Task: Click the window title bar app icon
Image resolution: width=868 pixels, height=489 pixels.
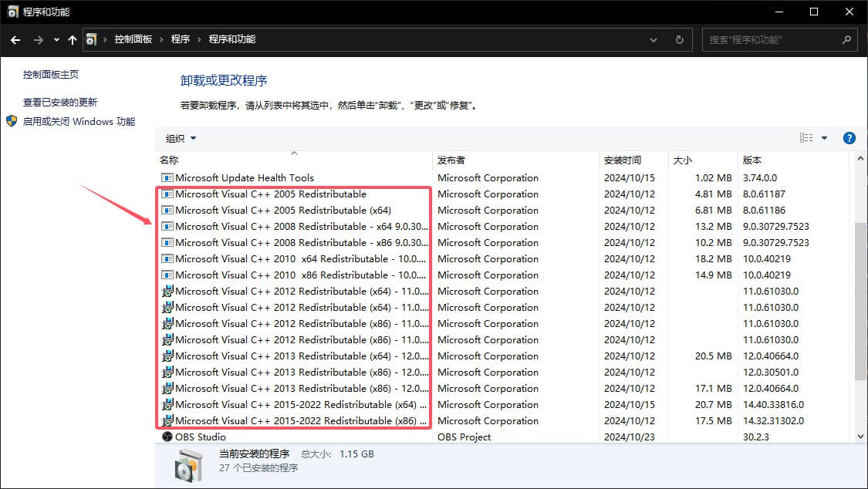Action: coord(13,12)
